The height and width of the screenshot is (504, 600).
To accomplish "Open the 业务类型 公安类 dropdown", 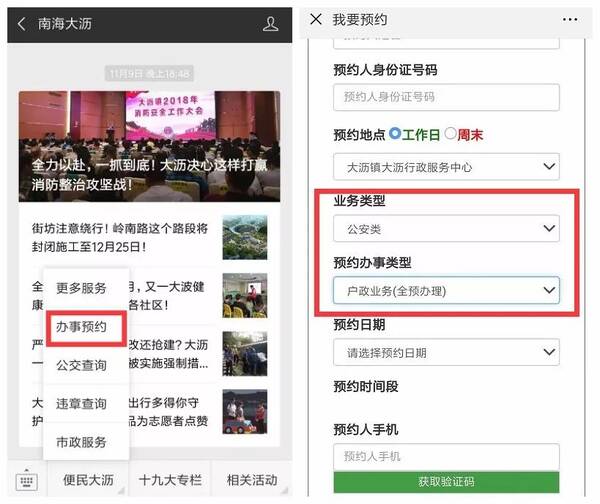I will point(446,228).
